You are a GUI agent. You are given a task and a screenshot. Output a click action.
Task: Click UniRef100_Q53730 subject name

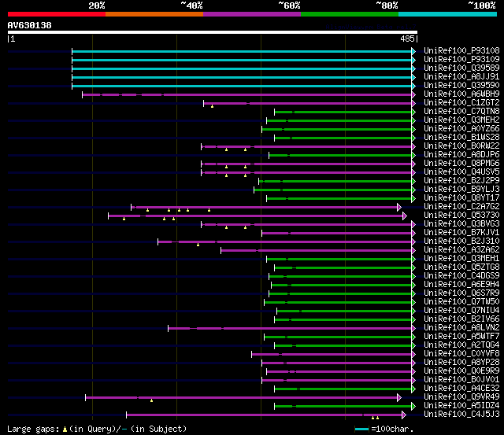pos(461,216)
